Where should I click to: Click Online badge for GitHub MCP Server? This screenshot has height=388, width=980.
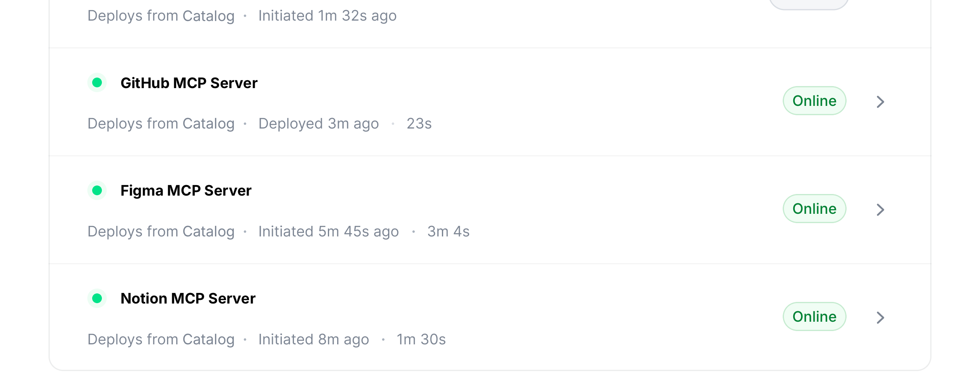814,101
